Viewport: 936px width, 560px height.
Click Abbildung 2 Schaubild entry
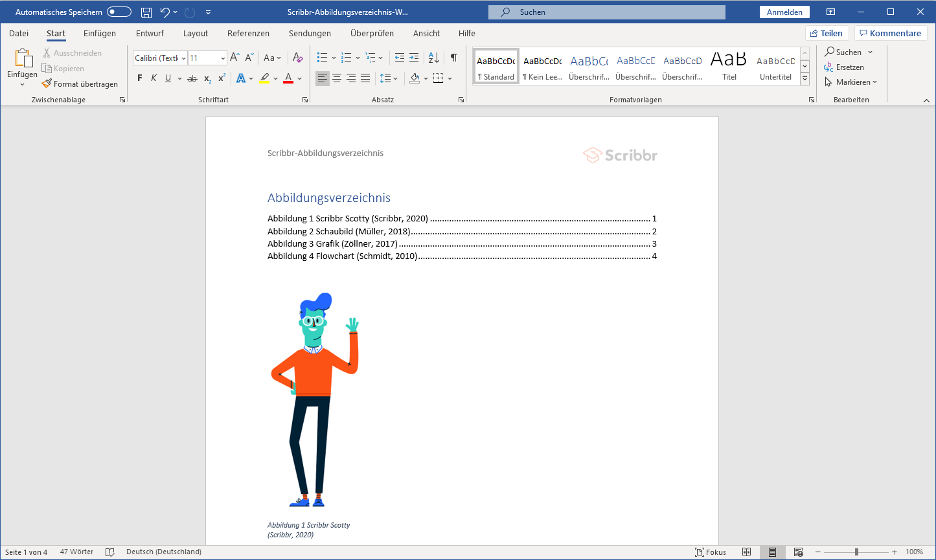(462, 232)
